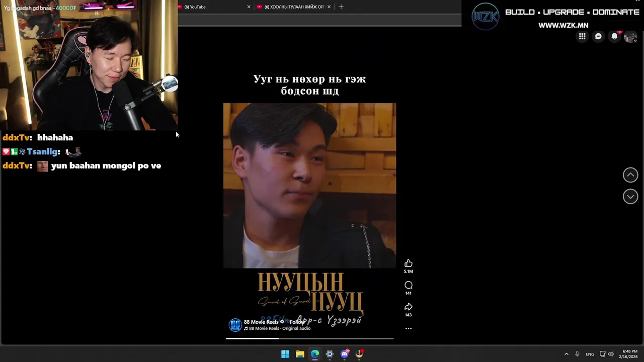644x362 pixels.
Task: Open a new browser tab
Action: click(x=341, y=7)
